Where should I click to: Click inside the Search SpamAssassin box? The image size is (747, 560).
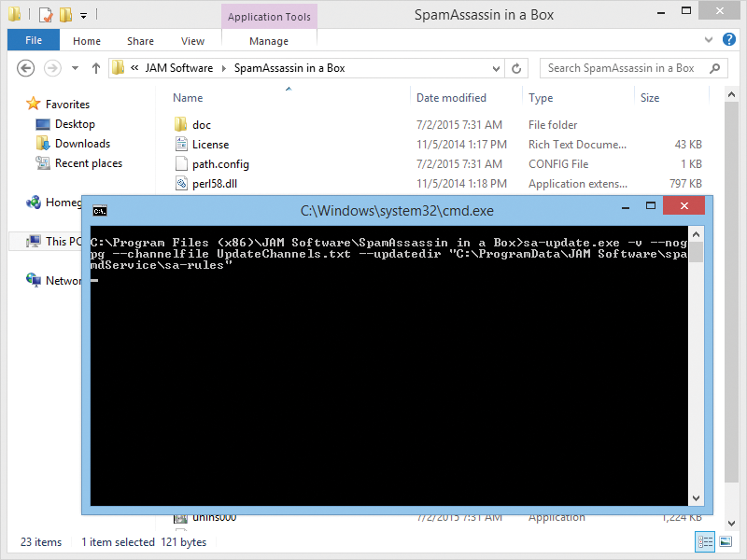pos(626,68)
